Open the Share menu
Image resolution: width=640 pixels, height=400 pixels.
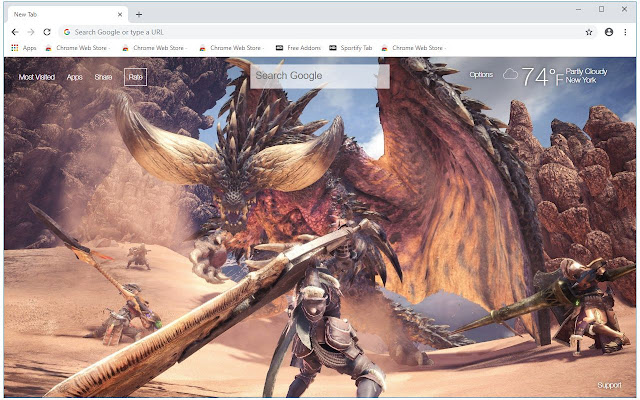pos(103,77)
